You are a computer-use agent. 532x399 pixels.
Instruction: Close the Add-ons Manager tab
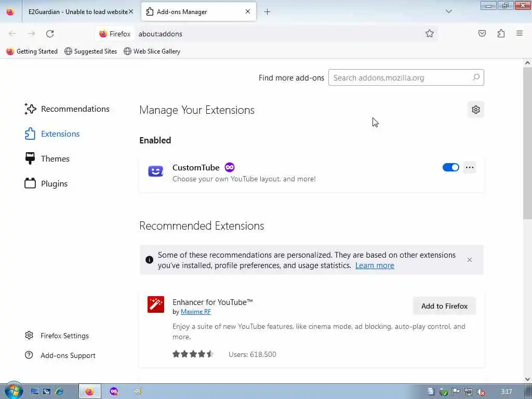click(x=248, y=11)
